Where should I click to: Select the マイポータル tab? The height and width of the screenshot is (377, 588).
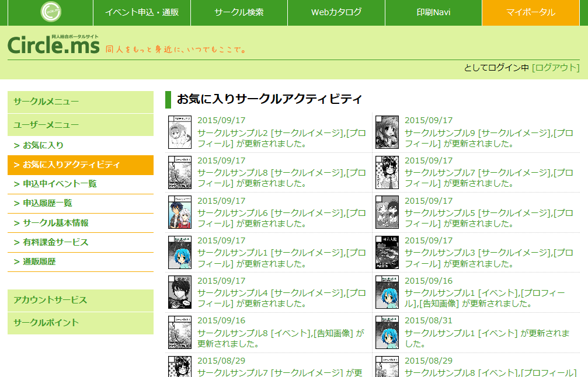pos(531,12)
